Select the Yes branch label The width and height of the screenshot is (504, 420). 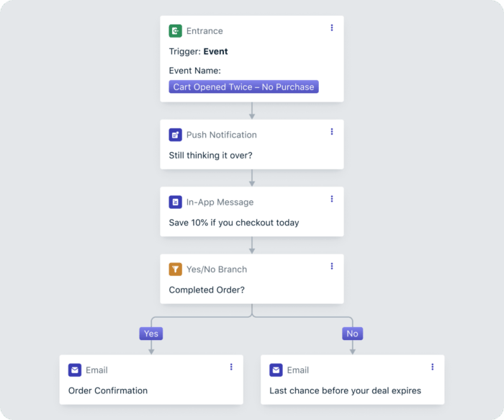point(151,334)
